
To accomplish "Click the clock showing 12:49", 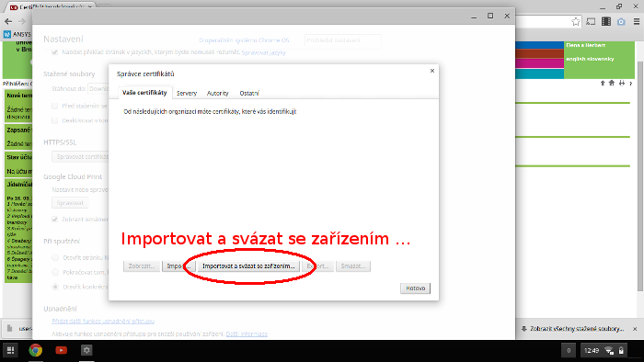I will tap(592, 351).
